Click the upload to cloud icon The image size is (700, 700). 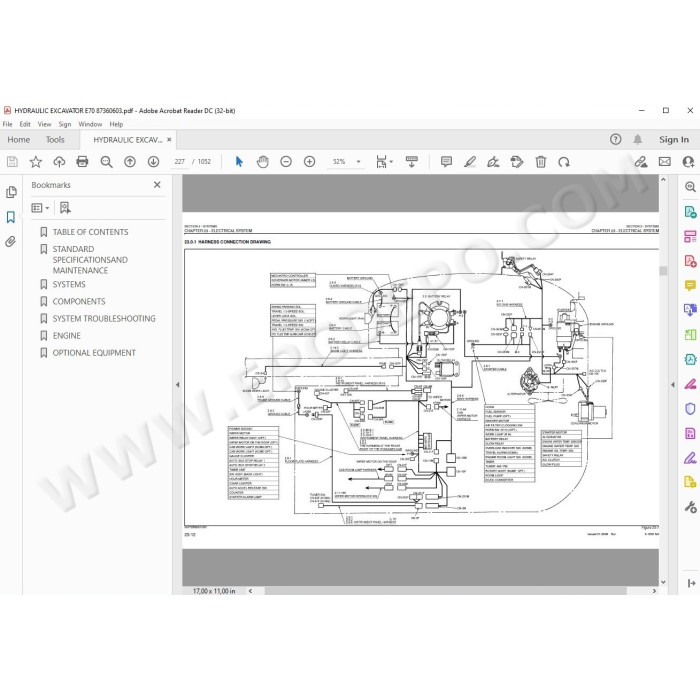(x=59, y=162)
